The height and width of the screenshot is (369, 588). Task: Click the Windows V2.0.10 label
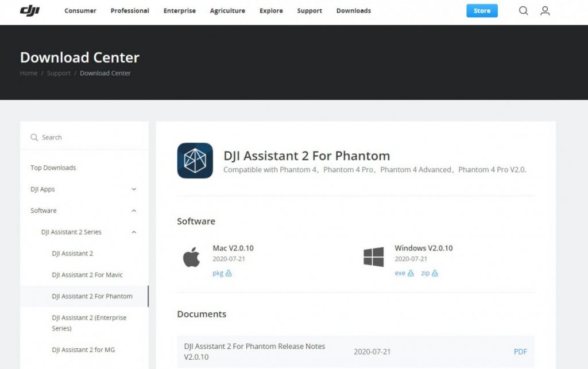pyautogui.click(x=423, y=248)
